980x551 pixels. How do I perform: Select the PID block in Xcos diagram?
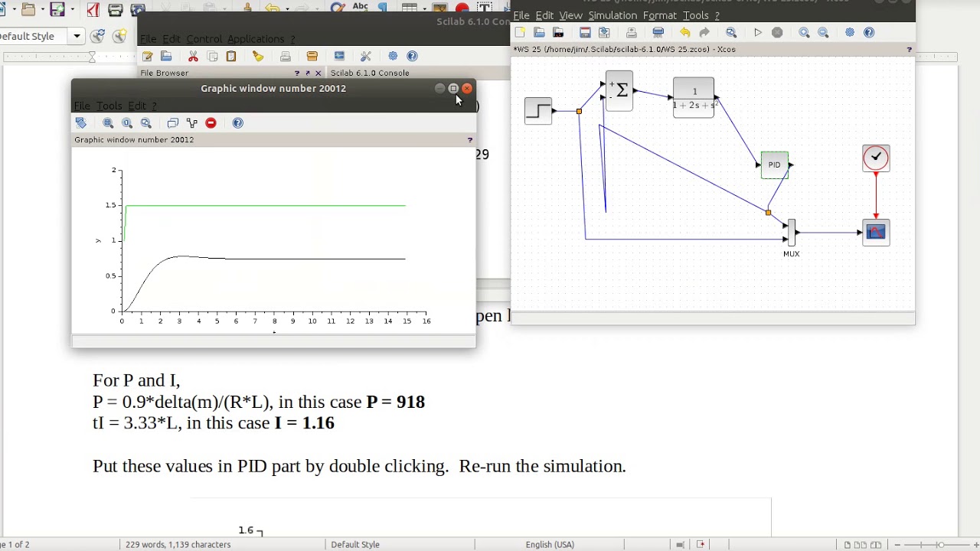pos(774,165)
